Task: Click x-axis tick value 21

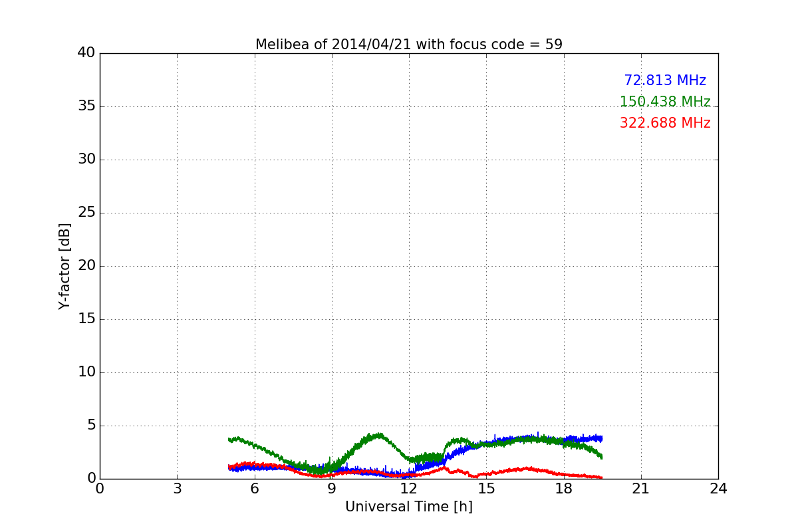Action: point(641,489)
